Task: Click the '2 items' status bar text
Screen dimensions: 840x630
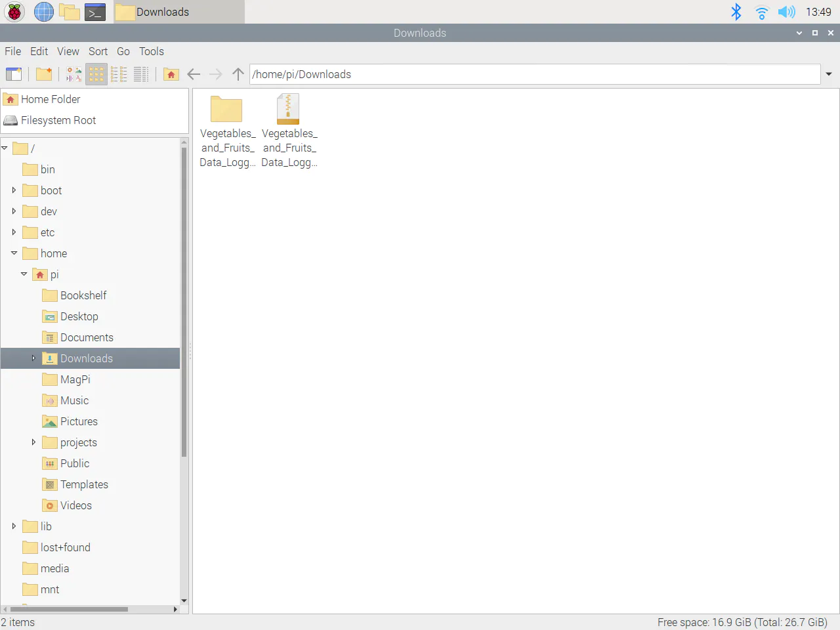Action: pos(18,622)
